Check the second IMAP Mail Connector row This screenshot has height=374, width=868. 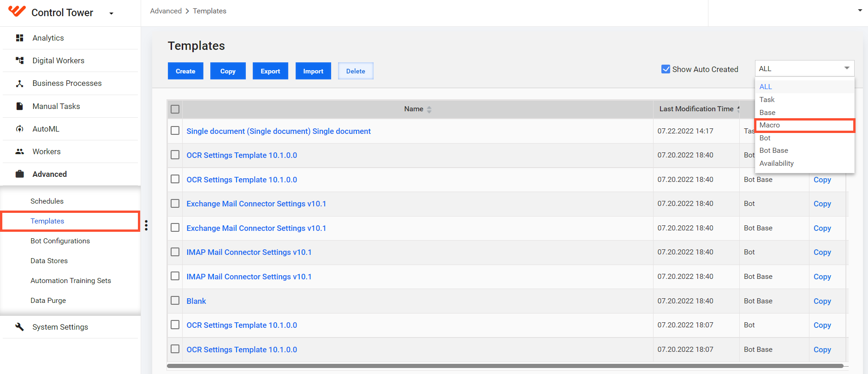pos(175,276)
